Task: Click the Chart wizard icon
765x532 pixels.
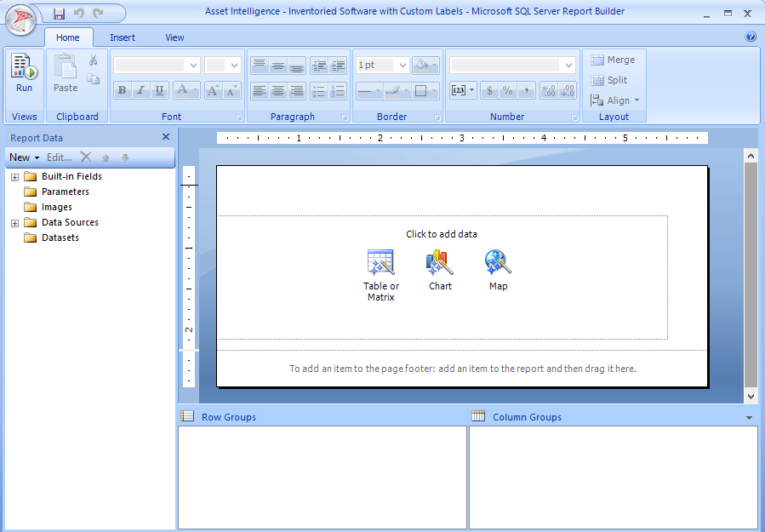Action: pyautogui.click(x=440, y=262)
